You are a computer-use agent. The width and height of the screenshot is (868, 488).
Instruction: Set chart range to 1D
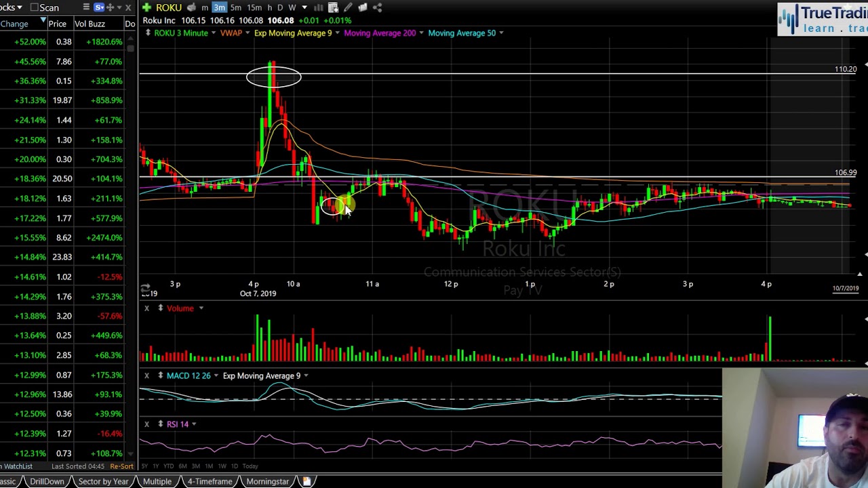click(235, 466)
